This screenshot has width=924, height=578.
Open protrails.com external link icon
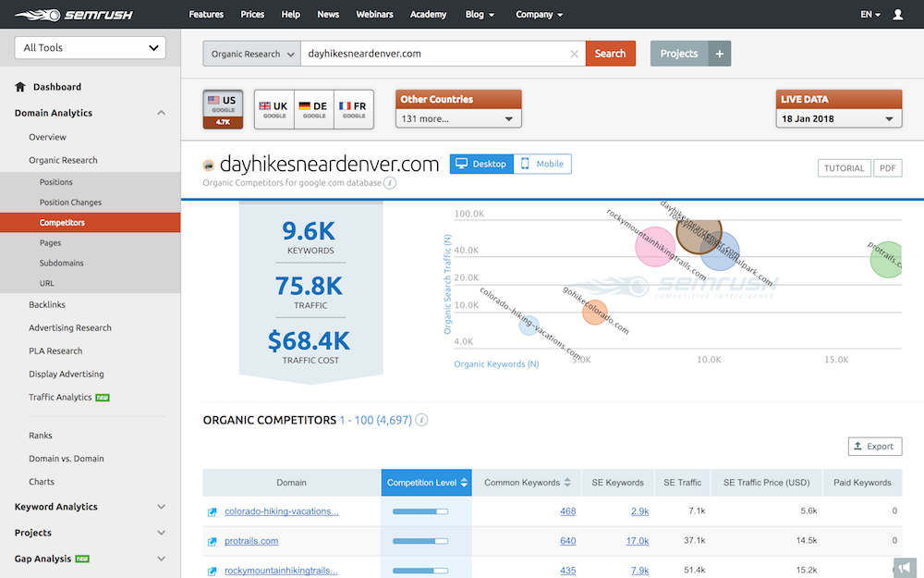213,541
